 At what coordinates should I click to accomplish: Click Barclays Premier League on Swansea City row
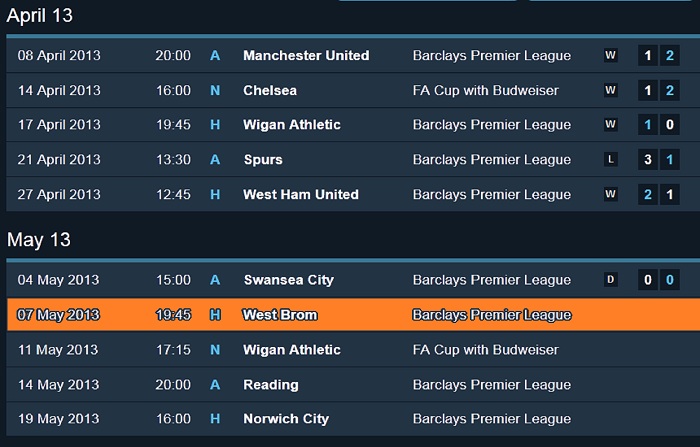(492, 280)
